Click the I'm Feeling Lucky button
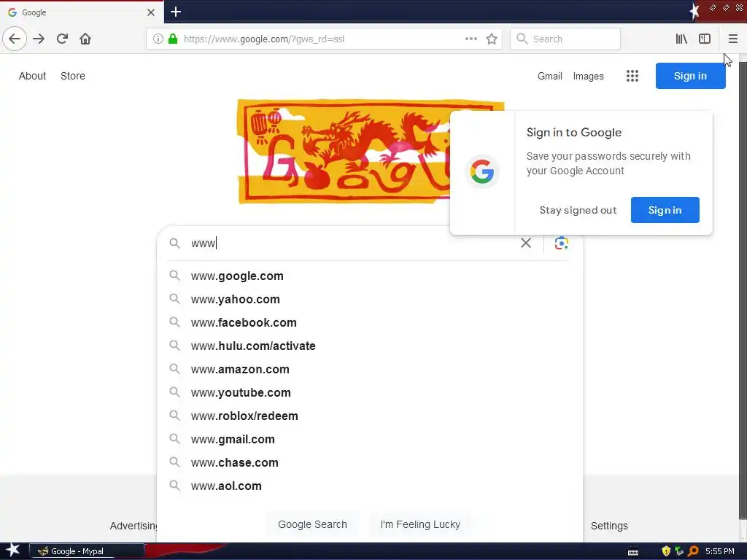 [x=420, y=524]
